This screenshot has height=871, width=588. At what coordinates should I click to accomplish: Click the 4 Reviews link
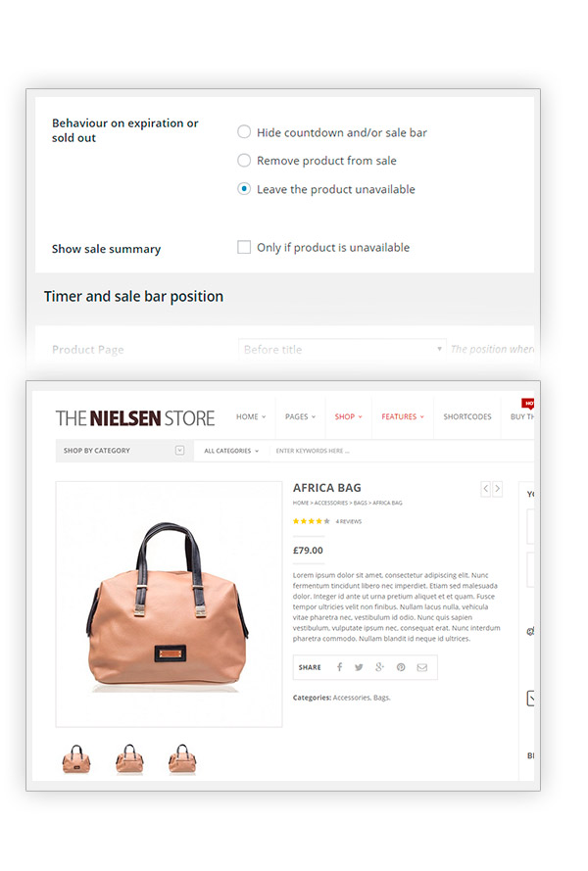348,521
